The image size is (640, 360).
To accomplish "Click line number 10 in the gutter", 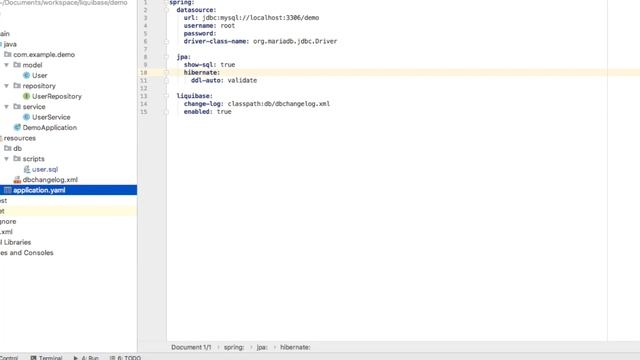I will click(x=144, y=73).
